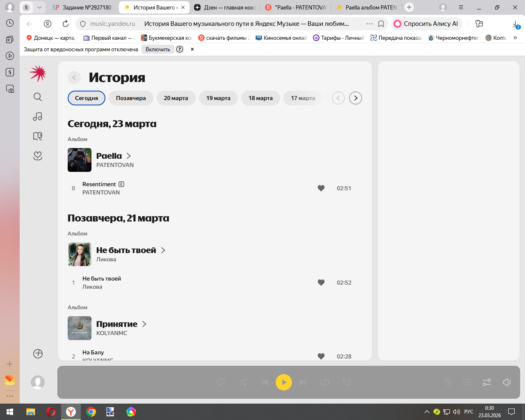
Task: Skip to the previous track
Action: pyautogui.click(x=265, y=382)
